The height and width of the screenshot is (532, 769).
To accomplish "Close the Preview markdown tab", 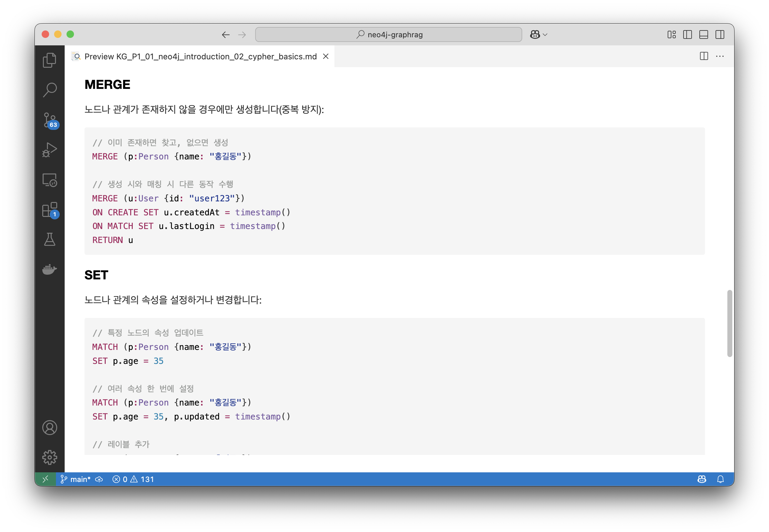I will (x=326, y=56).
